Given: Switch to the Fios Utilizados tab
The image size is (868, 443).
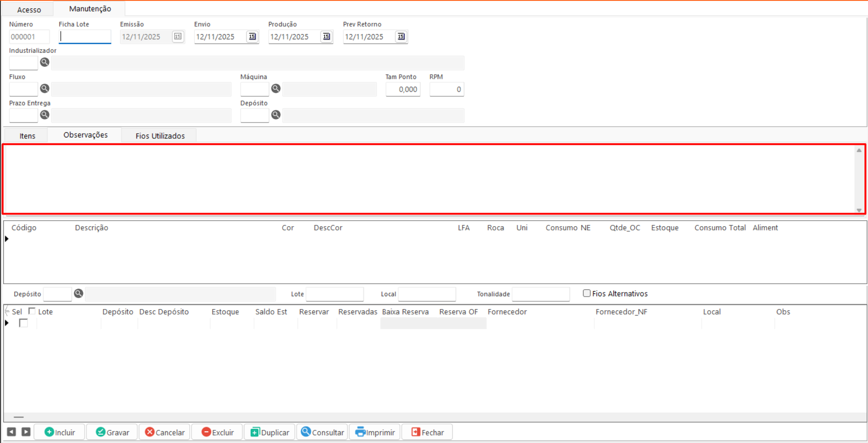Looking at the screenshot, I should tap(160, 136).
